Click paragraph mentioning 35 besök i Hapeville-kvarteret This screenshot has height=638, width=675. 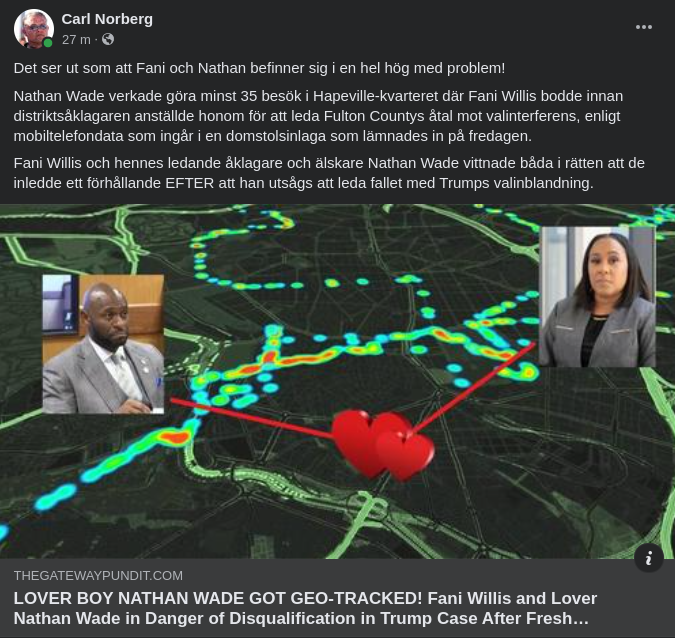click(318, 116)
